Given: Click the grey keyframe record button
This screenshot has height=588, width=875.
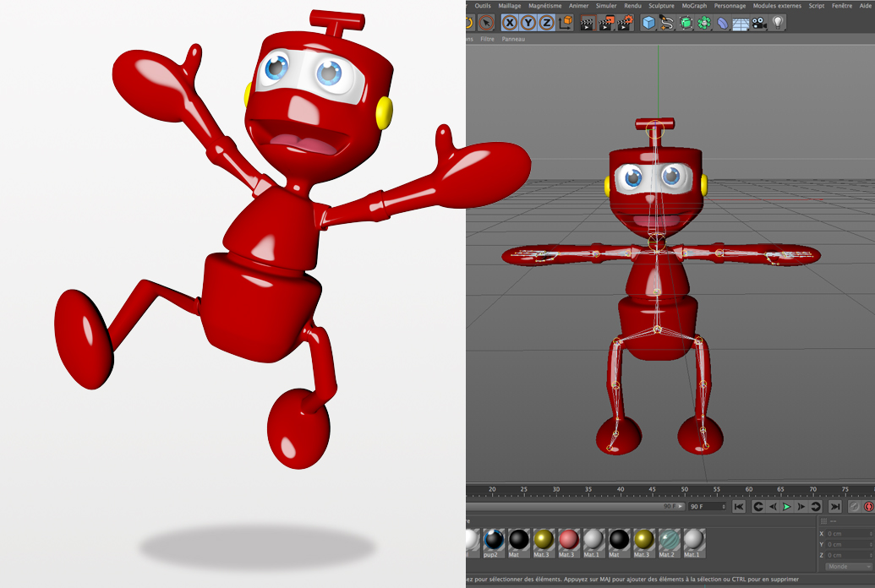Looking at the screenshot, I should click(854, 507).
